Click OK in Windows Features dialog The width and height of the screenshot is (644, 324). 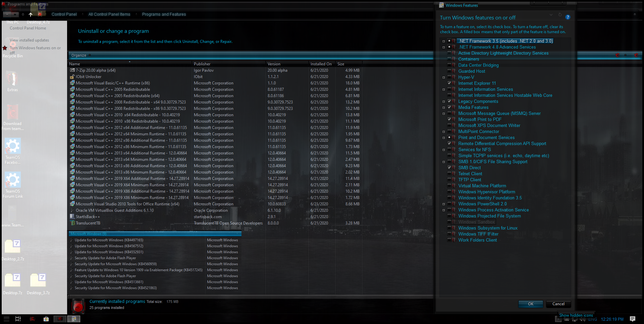click(x=531, y=304)
